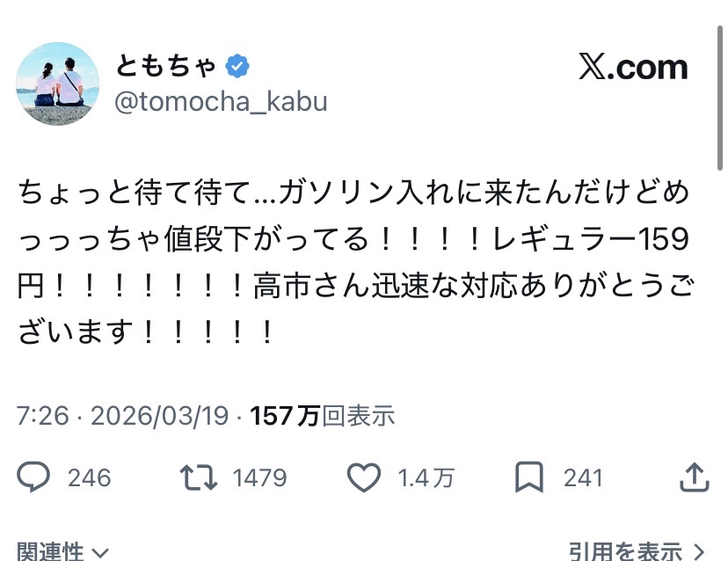Click the display name ともちゃ
728x561 pixels.
coord(165,66)
